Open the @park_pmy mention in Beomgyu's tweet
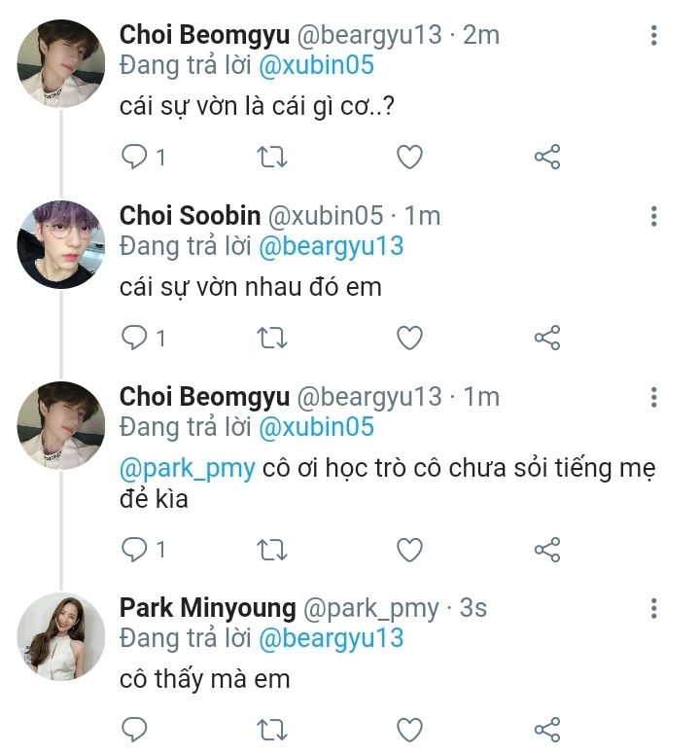The height and width of the screenshot is (754, 700). [187, 469]
